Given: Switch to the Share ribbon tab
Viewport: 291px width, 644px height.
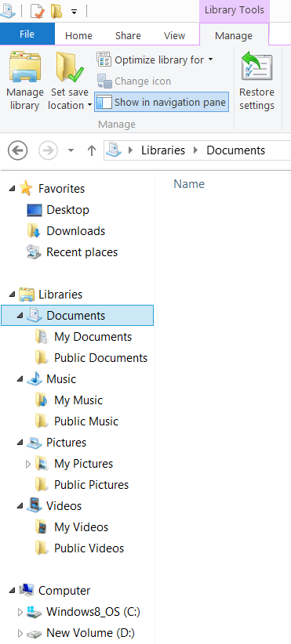Looking at the screenshot, I should [x=128, y=36].
